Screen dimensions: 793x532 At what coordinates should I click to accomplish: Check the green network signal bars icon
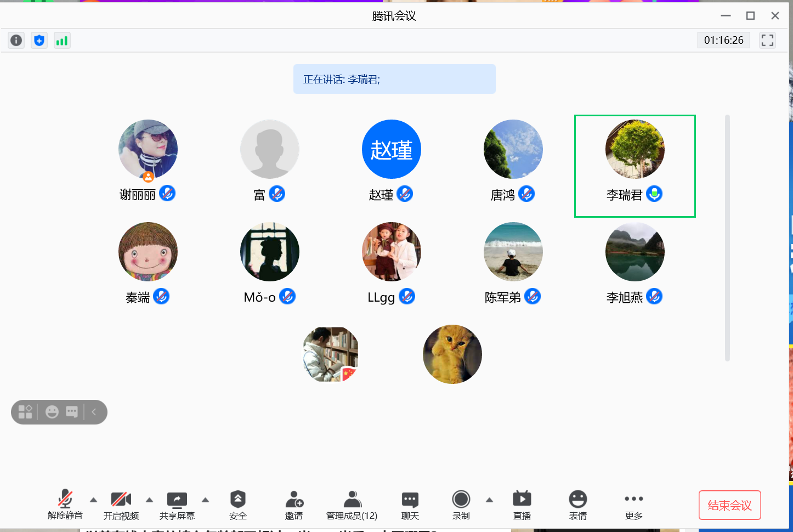[62, 40]
